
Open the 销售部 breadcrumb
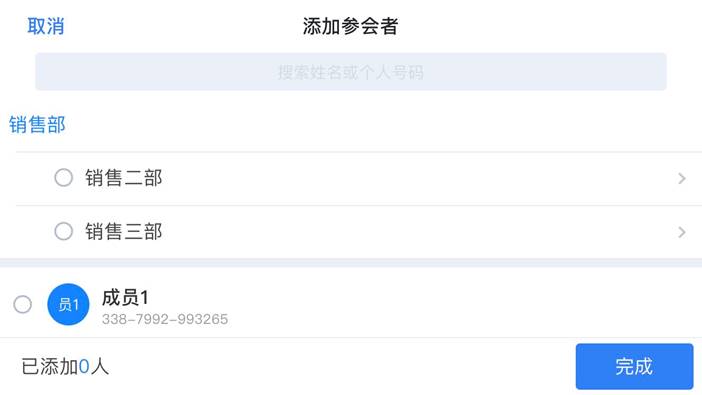click(x=37, y=125)
